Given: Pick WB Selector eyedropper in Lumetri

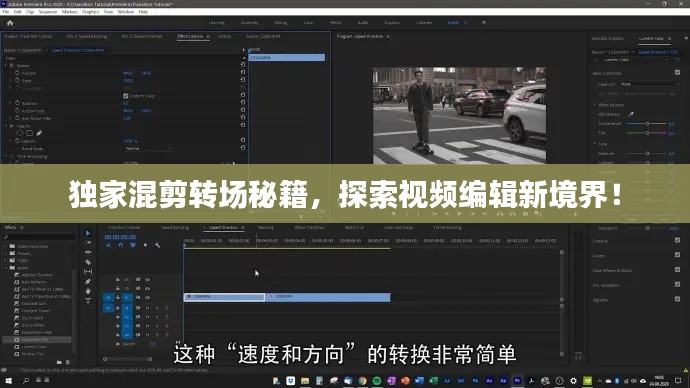Looking at the screenshot, I should [x=631, y=114].
